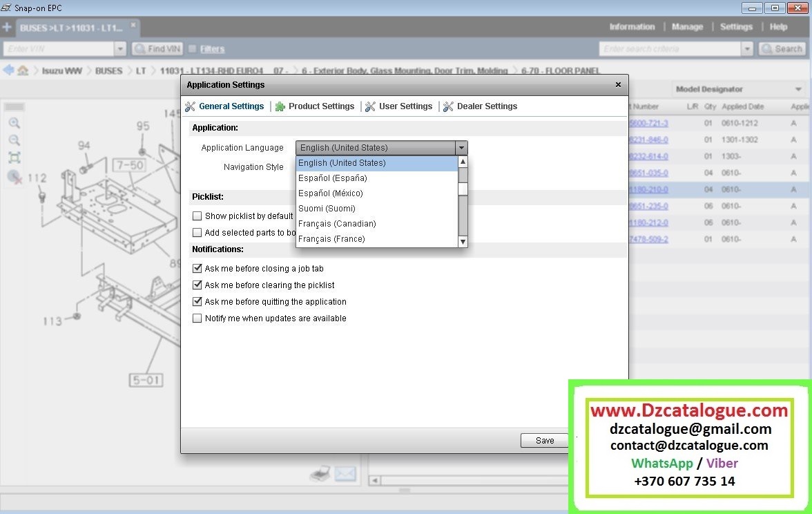The width and height of the screenshot is (812, 514).
Task: Click the Enter VIN input field
Action: pyautogui.click(x=59, y=48)
